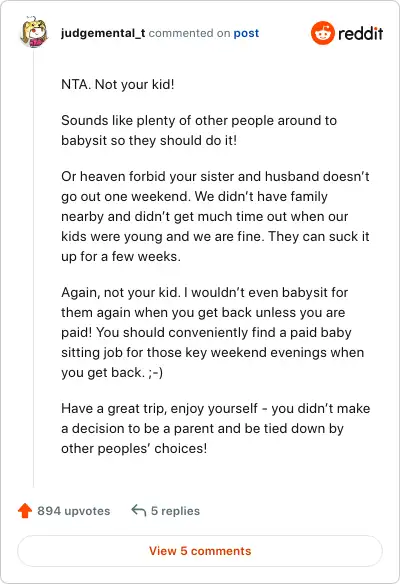
Task: Collapse the comment via the vertical thread line
Action: pos(34,268)
